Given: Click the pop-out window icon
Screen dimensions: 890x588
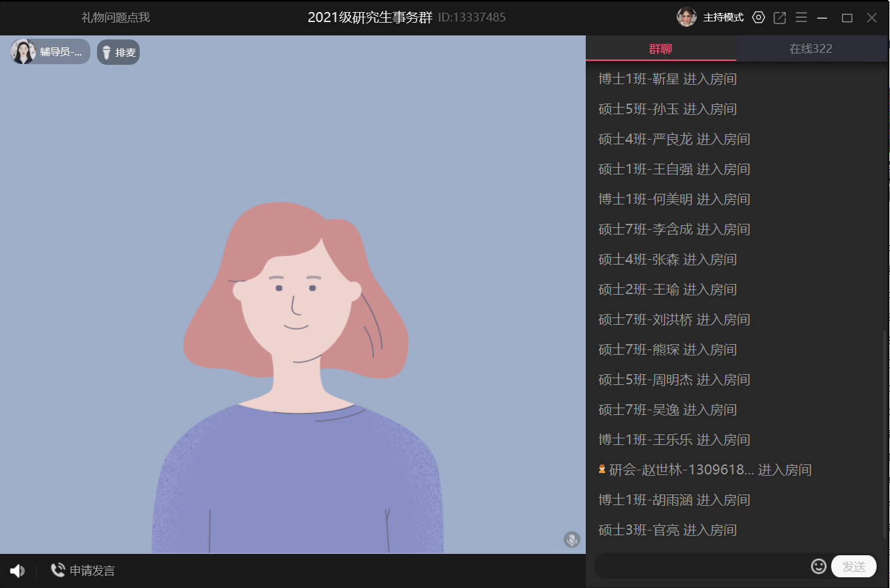Looking at the screenshot, I should click(x=780, y=17).
